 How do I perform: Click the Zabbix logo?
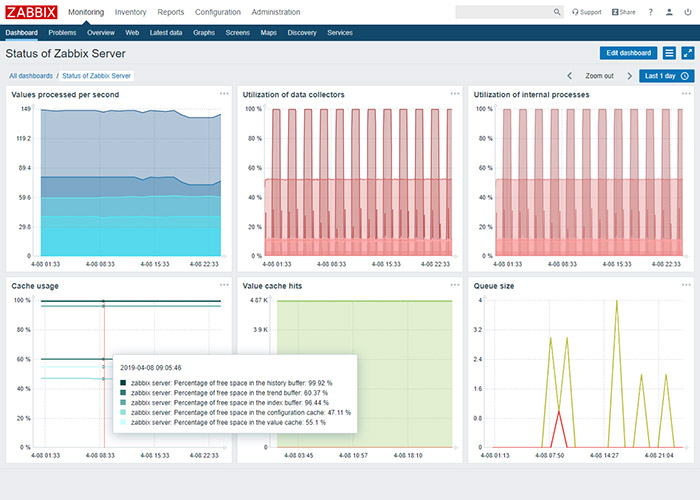click(31, 12)
